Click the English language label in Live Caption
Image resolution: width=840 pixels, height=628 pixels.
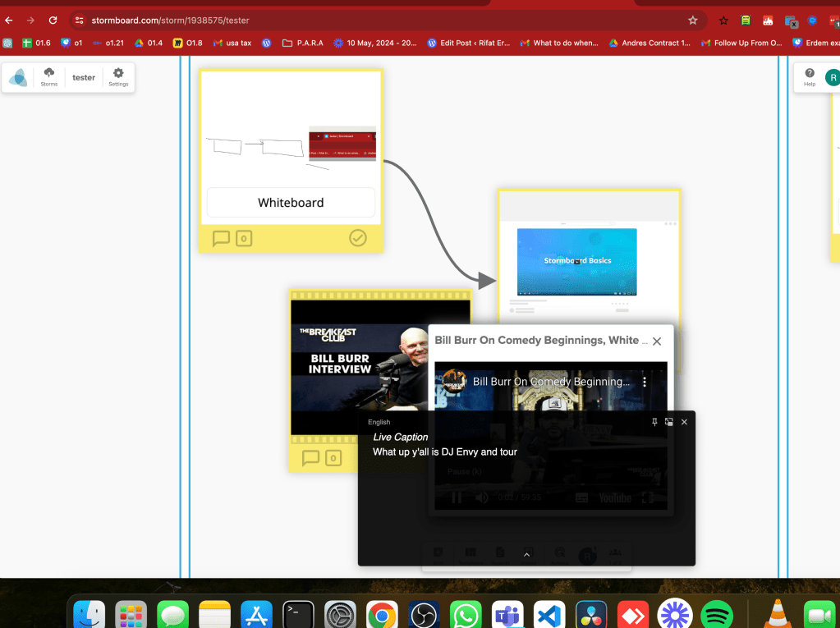[x=379, y=422]
